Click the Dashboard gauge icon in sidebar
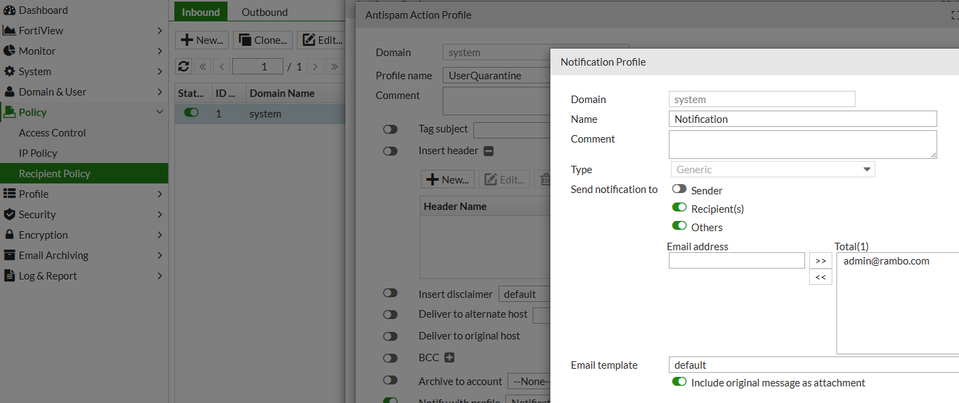 point(10,10)
